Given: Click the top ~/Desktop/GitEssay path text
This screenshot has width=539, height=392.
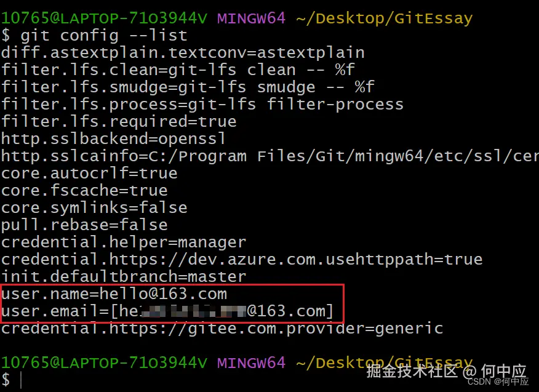Looking at the screenshot, I should tap(385, 18).
